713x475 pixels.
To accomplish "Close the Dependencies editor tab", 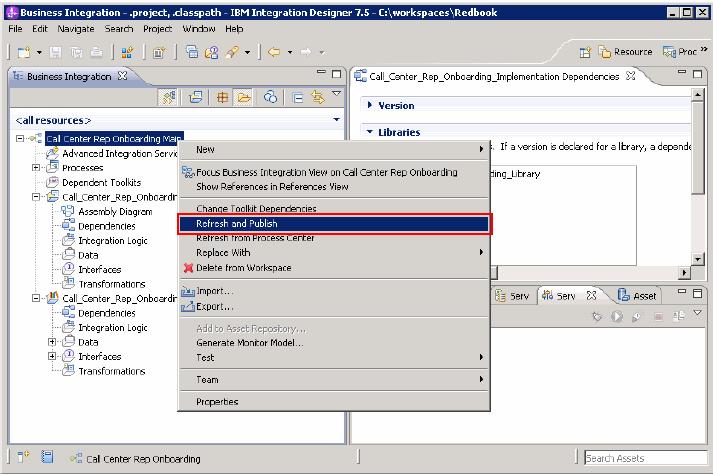I will (x=630, y=75).
